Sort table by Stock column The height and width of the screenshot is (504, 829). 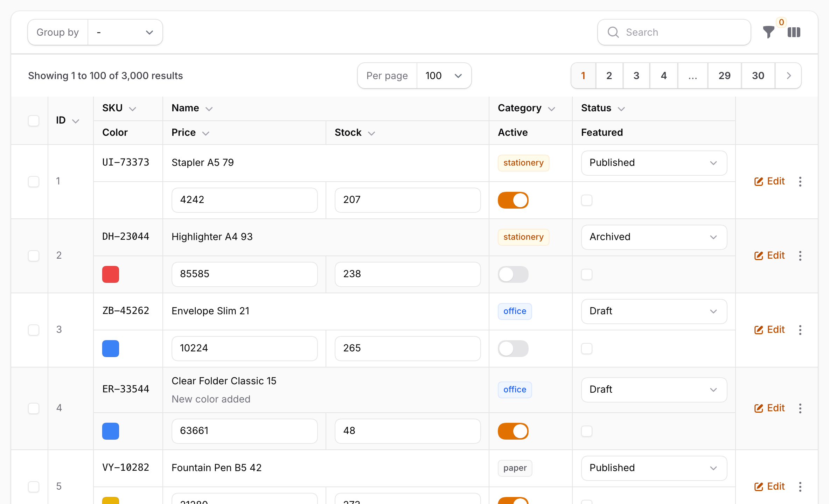point(355,133)
